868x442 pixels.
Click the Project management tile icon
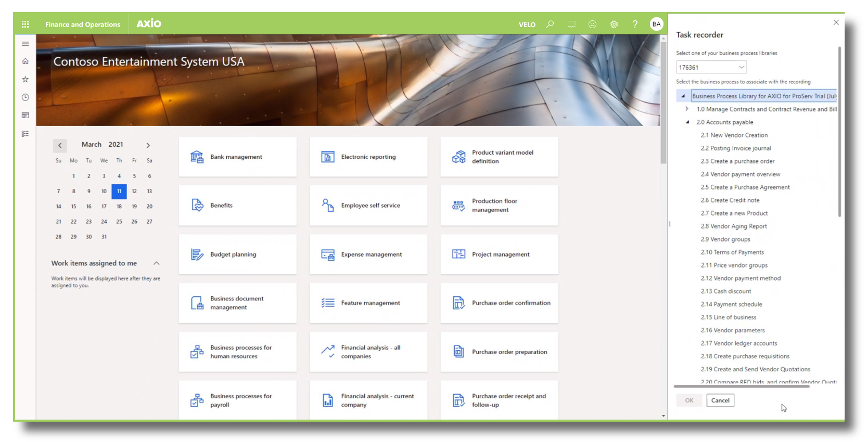[458, 254]
